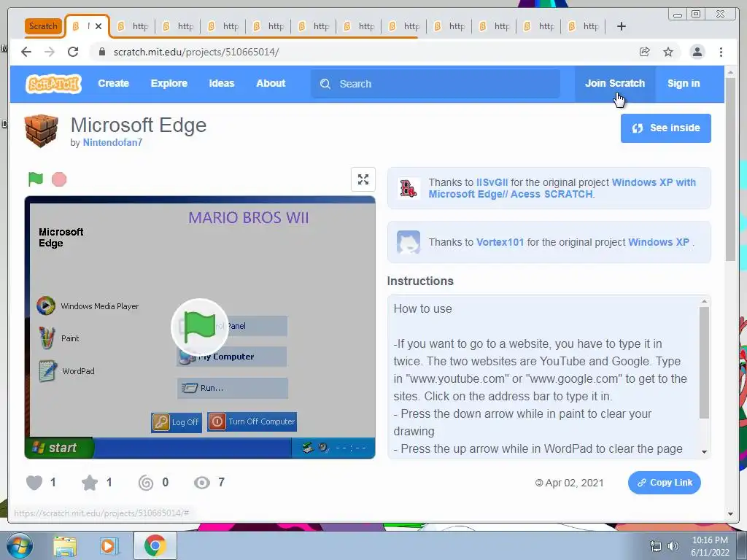Click the views eye icon

point(202,483)
